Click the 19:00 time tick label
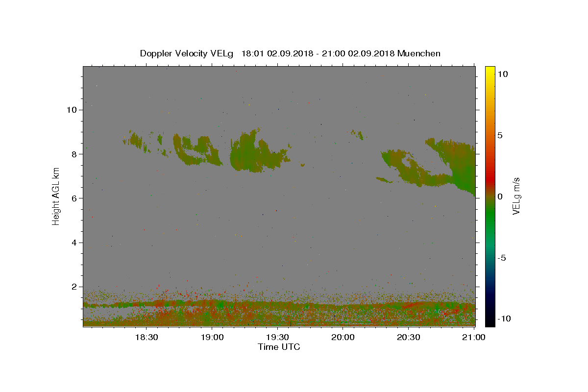Image resolution: width=588 pixels, height=392 pixels. 212,337
